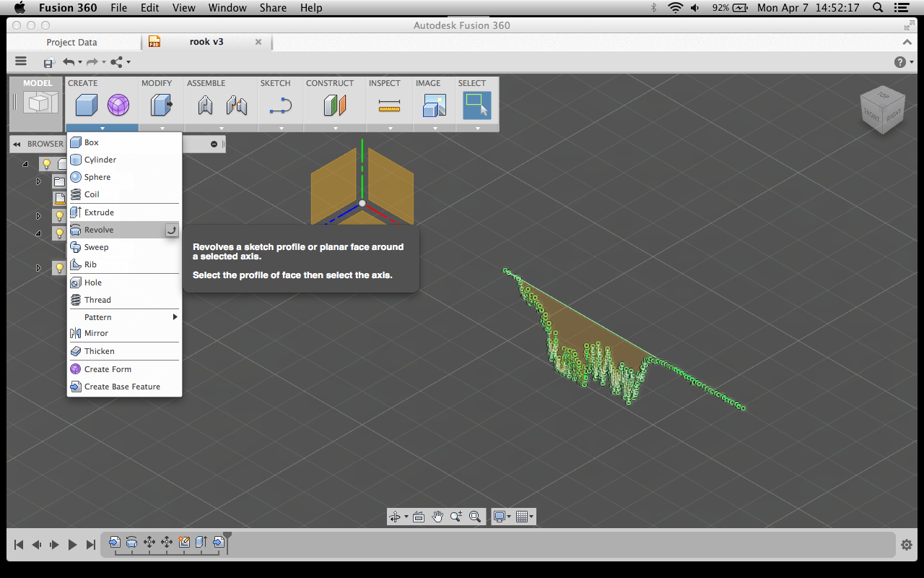Expand the Named Views folder arrow
The image size is (924, 578).
pyautogui.click(x=39, y=181)
